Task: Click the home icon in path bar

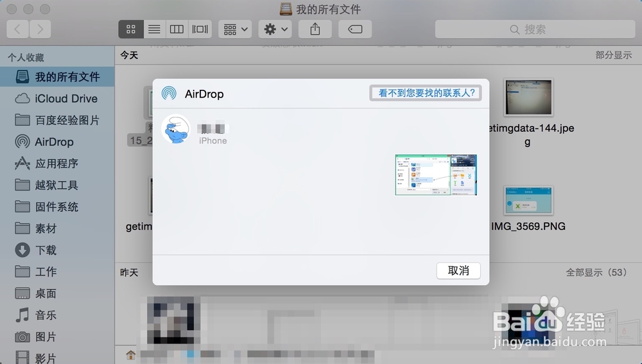Action: 130,354
